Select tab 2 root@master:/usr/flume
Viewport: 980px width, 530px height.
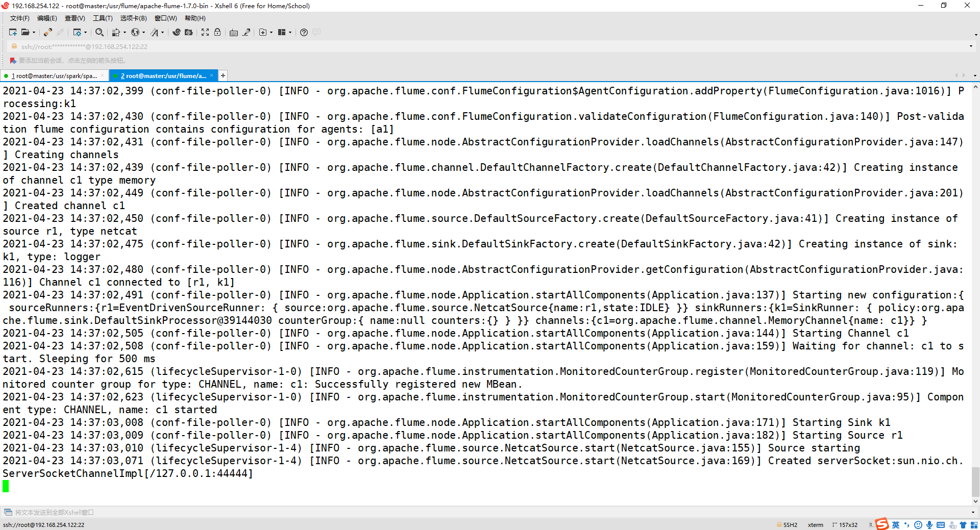tap(163, 75)
